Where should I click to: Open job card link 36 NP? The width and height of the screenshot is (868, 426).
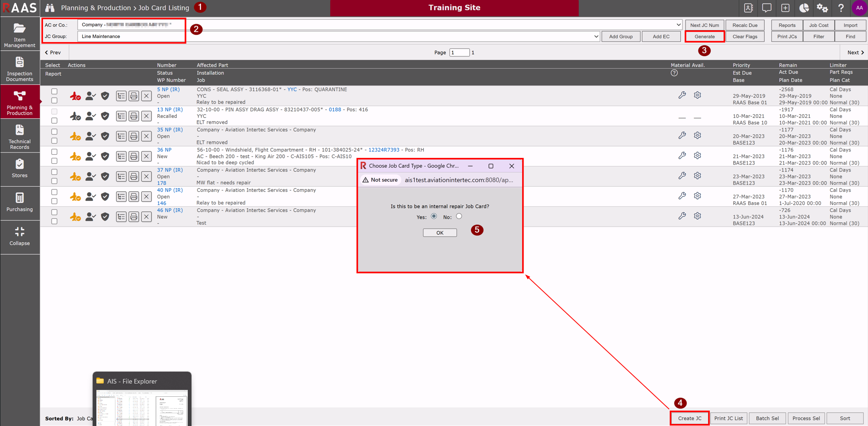(x=164, y=150)
